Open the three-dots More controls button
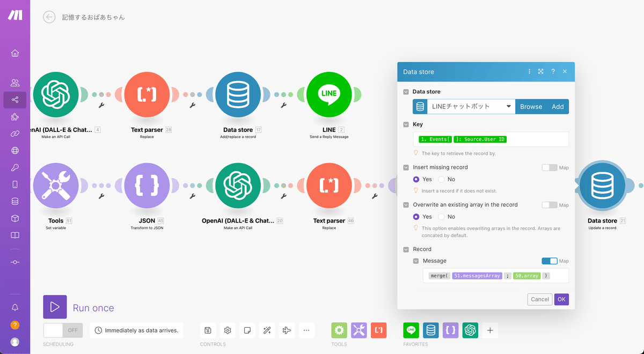This screenshot has height=354, width=644. tap(306, 330)
